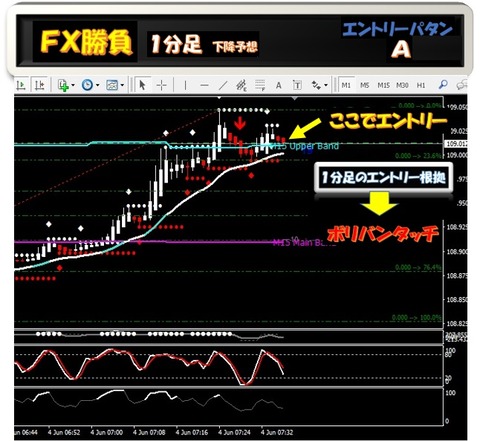Click the 4 Jun 07:24 time label
The height and width of the screenshot is (441, 480).
234,432
